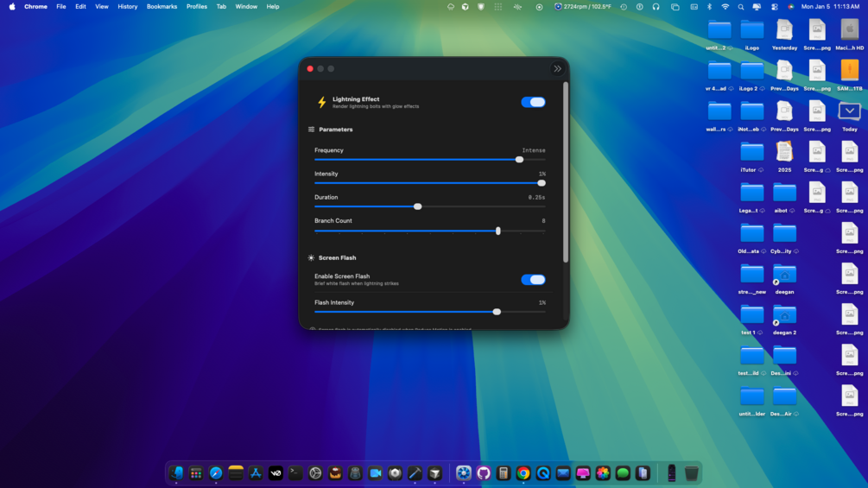Click the Intensity slider handle

tap(542, 182)
